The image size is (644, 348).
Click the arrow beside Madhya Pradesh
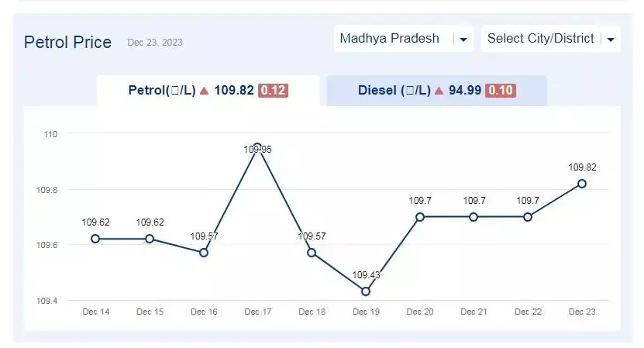point(463,40)
